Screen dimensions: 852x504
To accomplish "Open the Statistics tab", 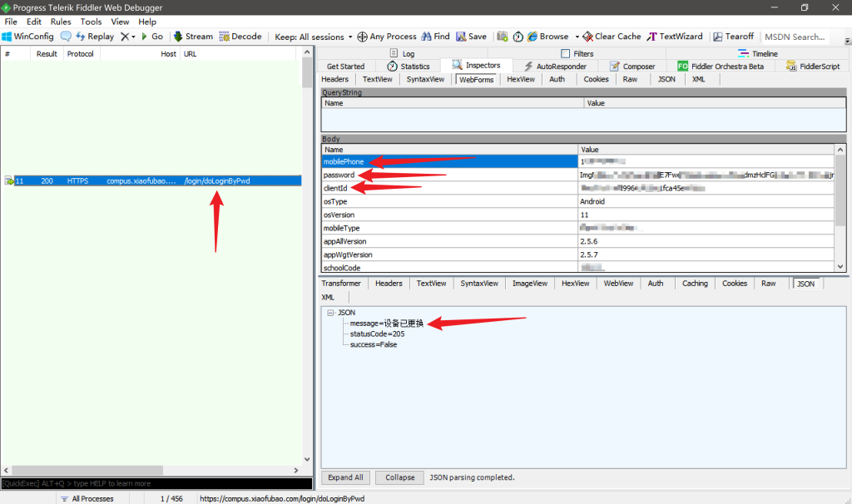I will click(408, 67).
